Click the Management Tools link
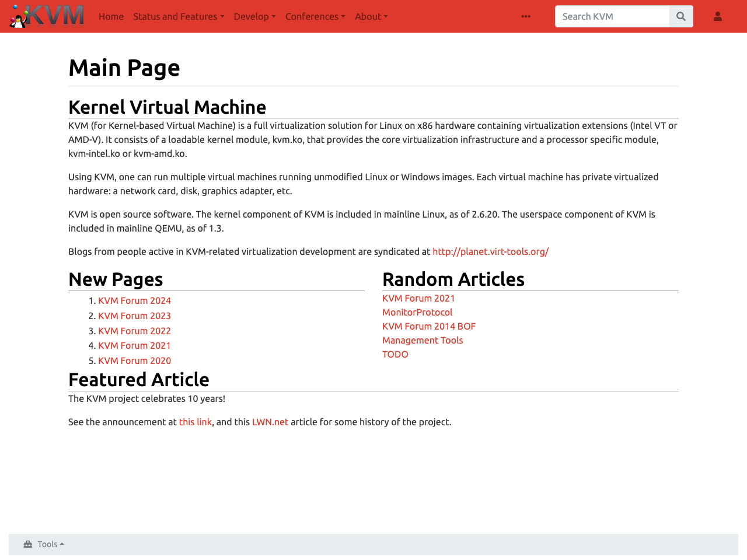 [423, 339]
